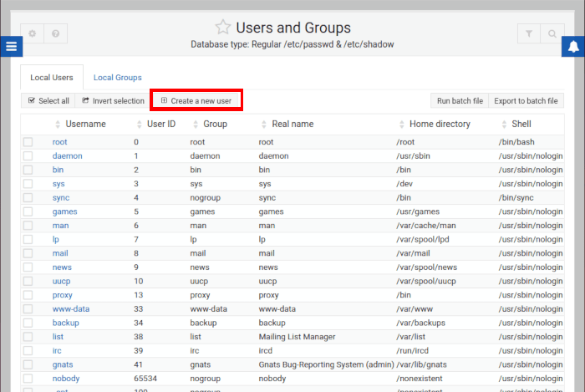The image size is (585, 392).
Task: Open the root user link
Action: pos(59,142)
